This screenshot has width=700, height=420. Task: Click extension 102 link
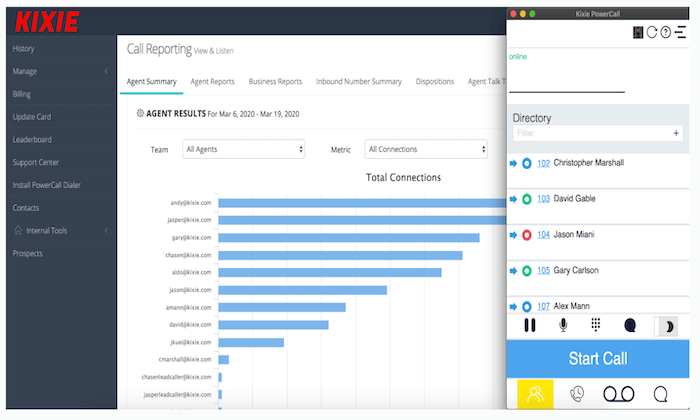(543, 163)
